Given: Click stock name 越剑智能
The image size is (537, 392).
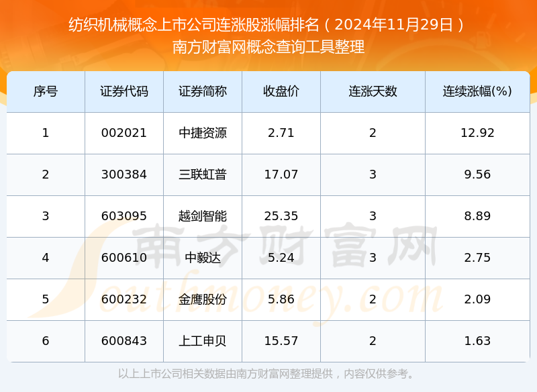Looking at the screenshot, I should [x=203, y=216].
